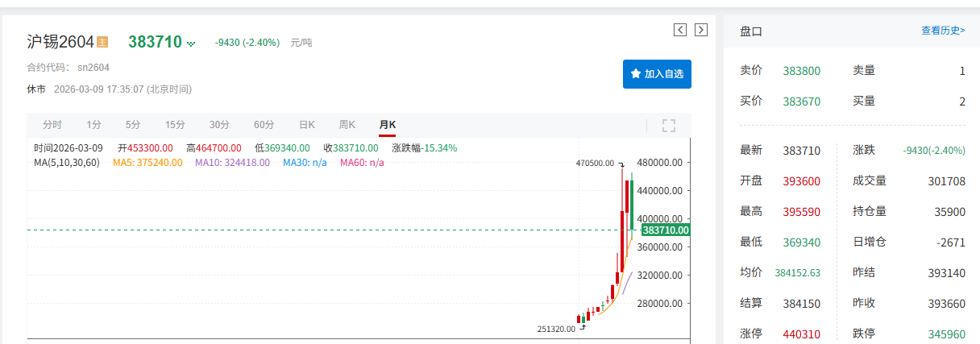Image resolution: width=980 pixels, height=344 pixels.
Task: Choose the 15分 interval tab
Action: [175, 125]
